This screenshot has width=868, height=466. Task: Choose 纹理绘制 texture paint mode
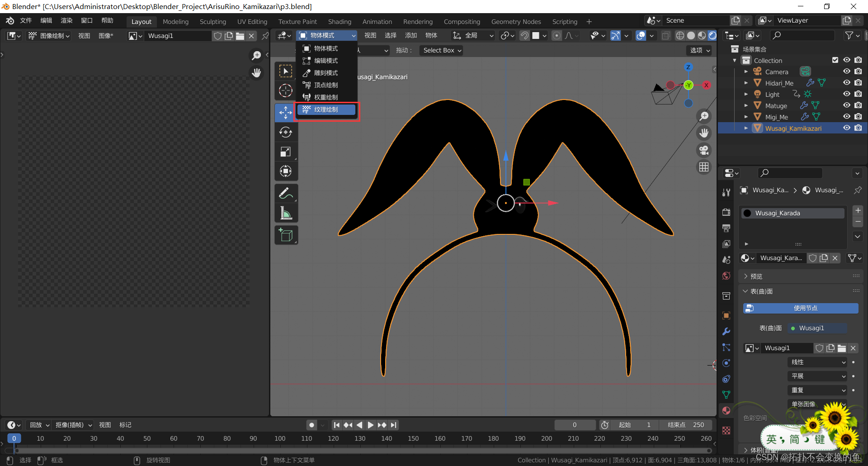326,109
